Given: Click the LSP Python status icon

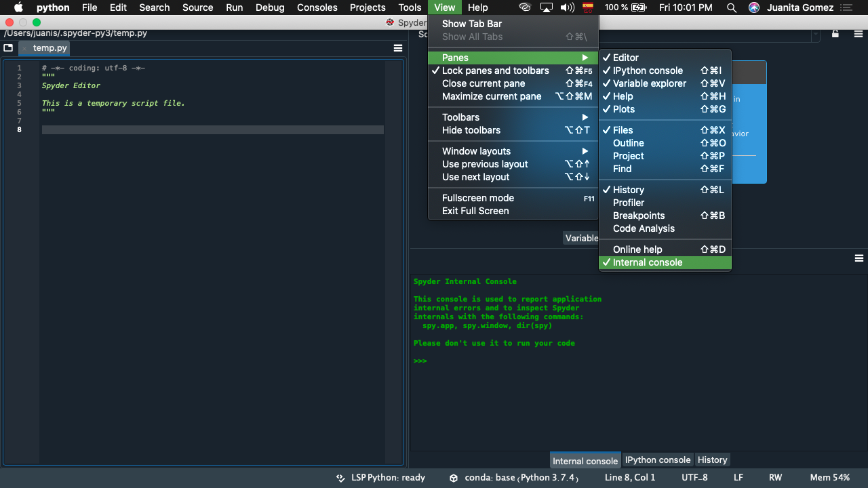Looking at the screenshot, I should point(340,478).
